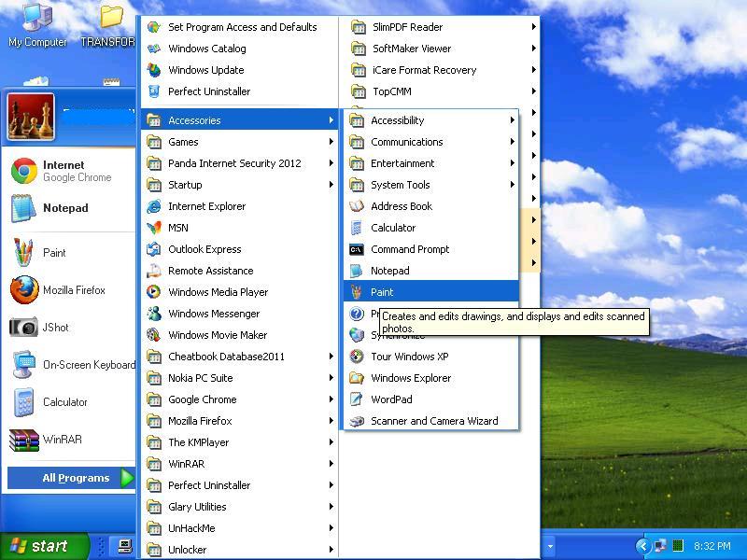Expand Entertainment submenu
Image resolution: width=747 pixels, height=560 pixels.
[x=430, y=163]
